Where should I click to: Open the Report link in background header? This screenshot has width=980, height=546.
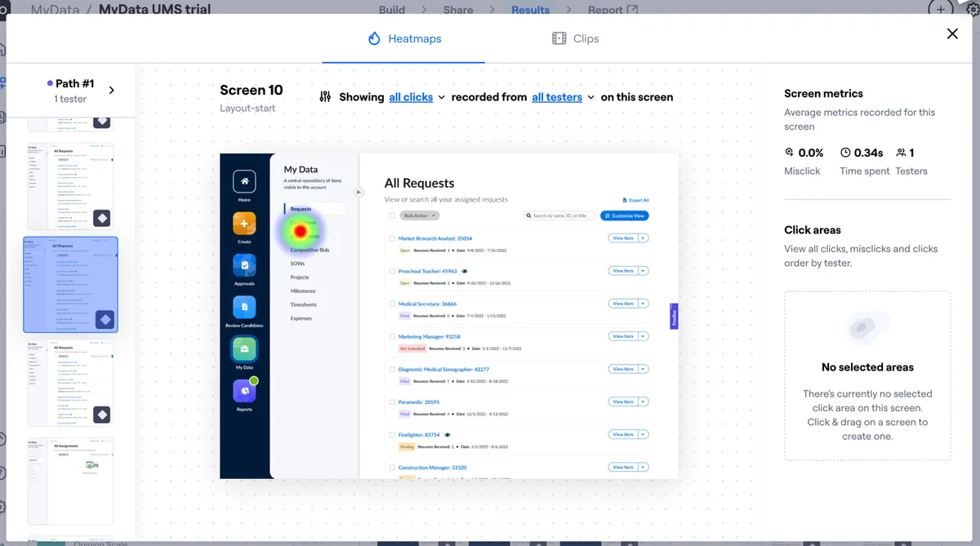pos(613,10)
